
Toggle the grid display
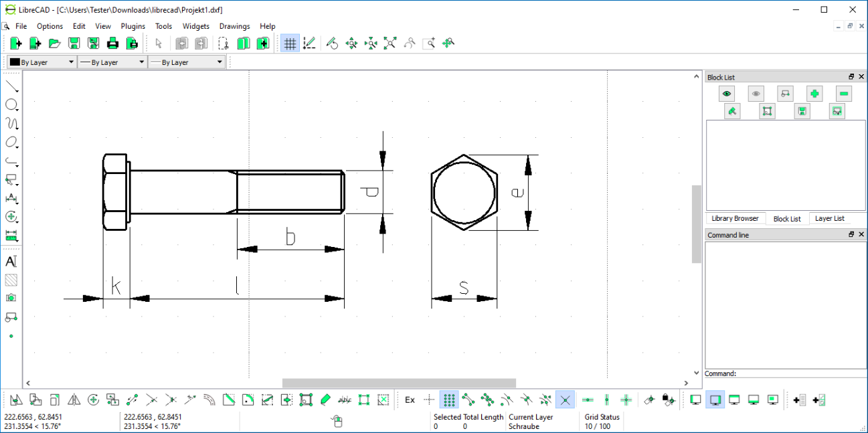290,42
